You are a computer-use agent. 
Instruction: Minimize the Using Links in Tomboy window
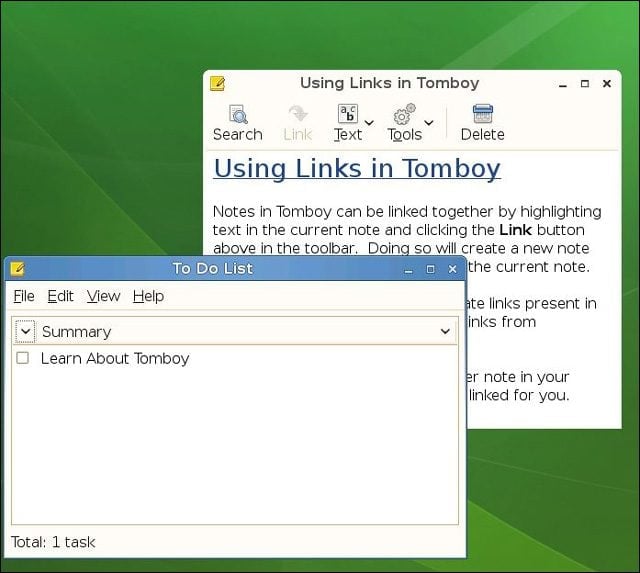563,84
